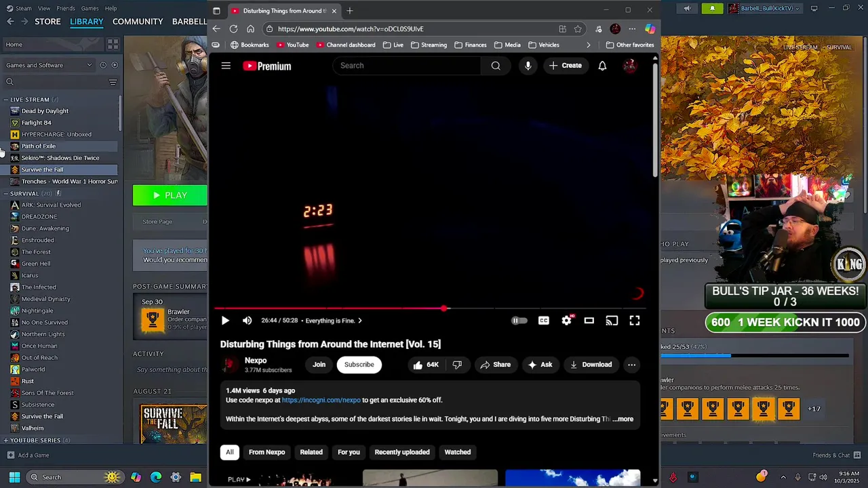Open the 'Channel dashboard' bookmark
The image size is (868, 488).
coord(345,45)
